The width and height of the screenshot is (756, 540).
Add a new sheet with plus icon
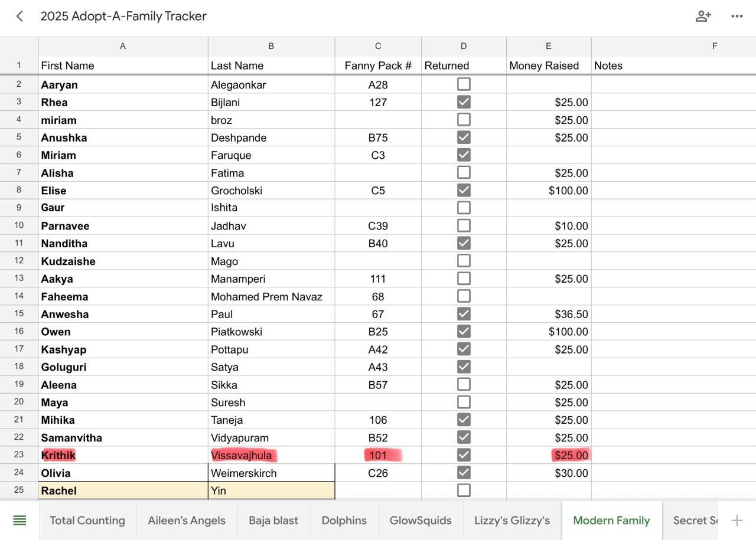click(737, 520)
